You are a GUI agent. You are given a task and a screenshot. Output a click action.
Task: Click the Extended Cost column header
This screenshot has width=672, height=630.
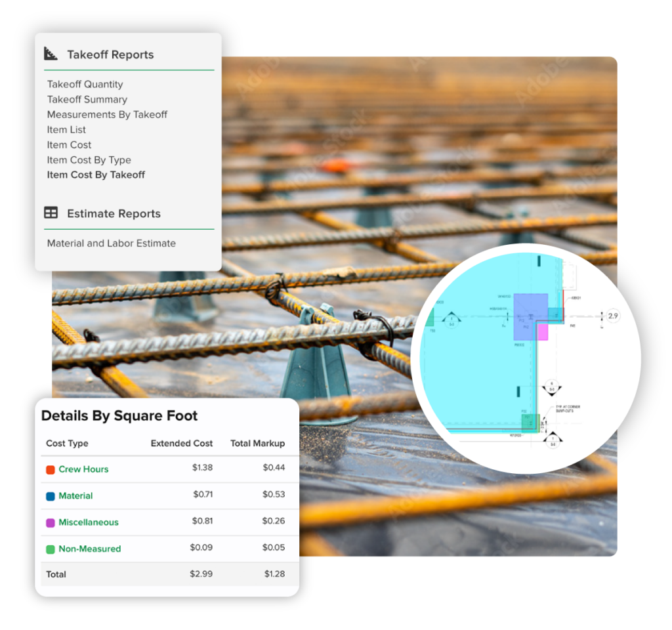pos(181,444)
